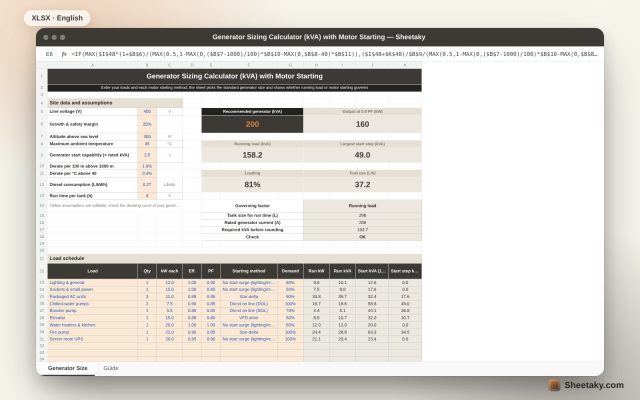The width and height of the screenshot is (640, 400).
Task: Select the 'Diesel consumption (L/kWh)' label
Action: tap(92, 184)
